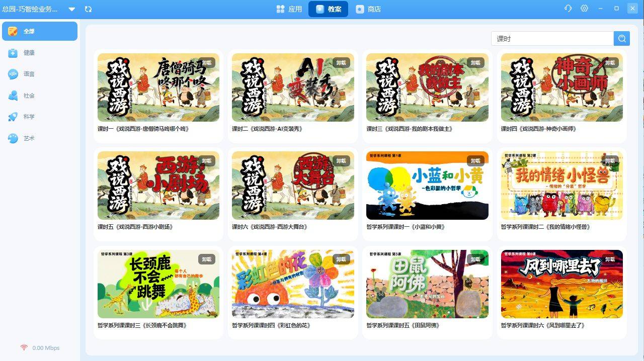Open the 长颈鹿不会跳舞 lesson thumbnail
Image resolution: width=644 pixels, height=361 pixels.
[158, 284]
